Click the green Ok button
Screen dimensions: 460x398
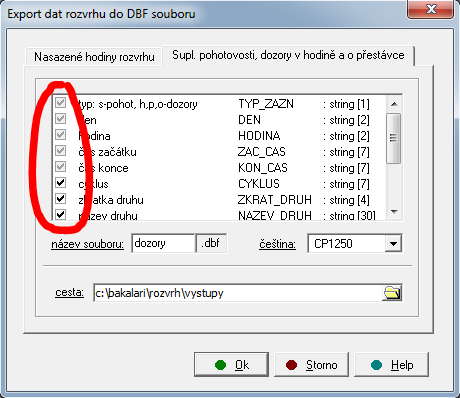231,365
